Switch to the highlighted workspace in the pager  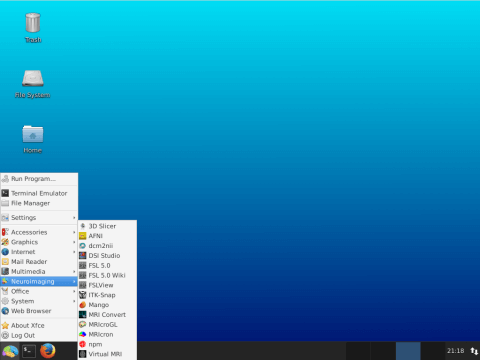408,351
